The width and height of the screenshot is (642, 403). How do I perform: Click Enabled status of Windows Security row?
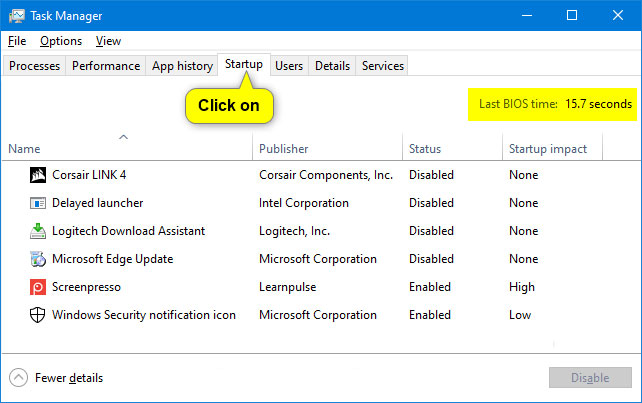[430, 315]
